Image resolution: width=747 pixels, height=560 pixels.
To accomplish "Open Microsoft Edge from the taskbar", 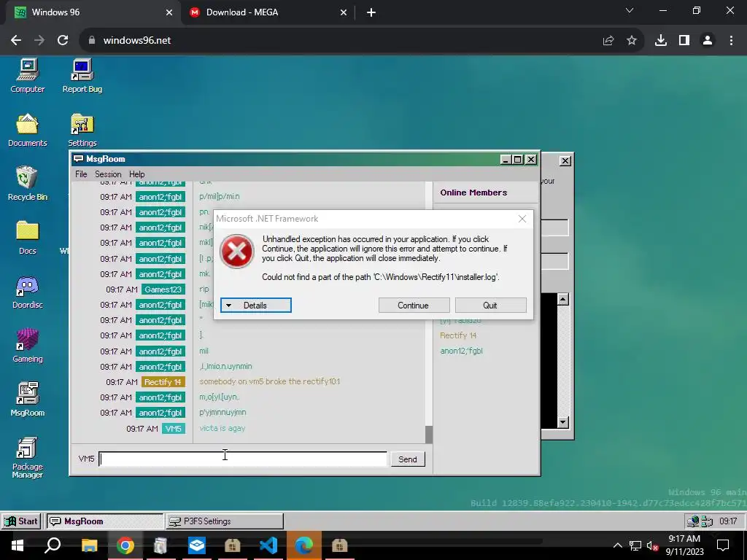I will (x=304, y=545).
